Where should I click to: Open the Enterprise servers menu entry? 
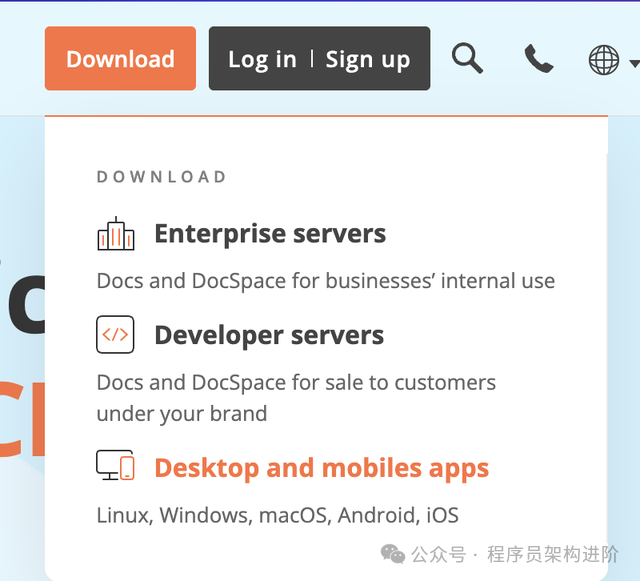click(x=270, y=234)
